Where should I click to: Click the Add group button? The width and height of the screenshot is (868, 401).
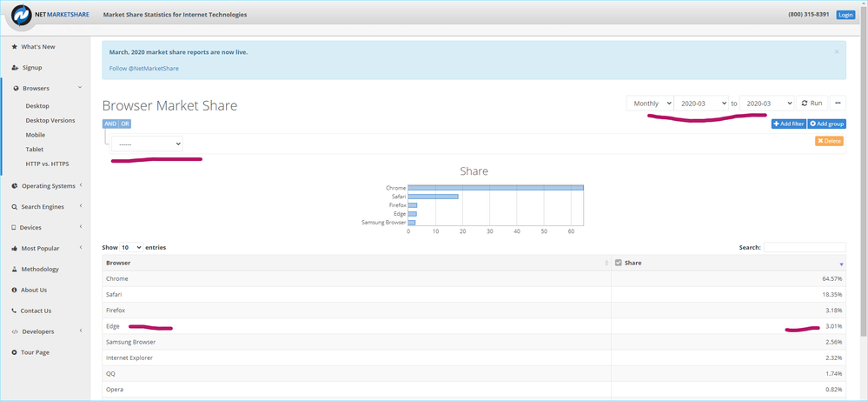[x=826, y=124]
